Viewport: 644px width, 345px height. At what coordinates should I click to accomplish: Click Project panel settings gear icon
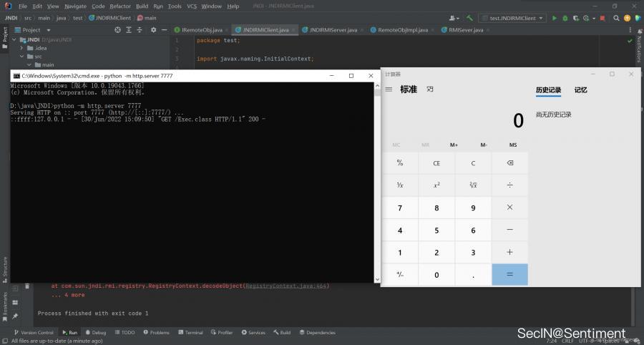point(153,30)
